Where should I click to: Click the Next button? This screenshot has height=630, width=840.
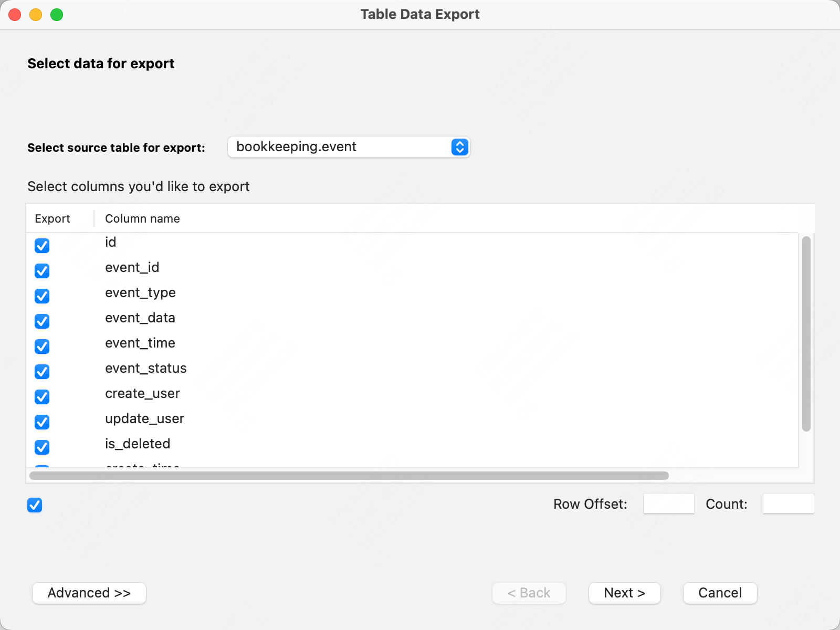[x=624, y=593]
